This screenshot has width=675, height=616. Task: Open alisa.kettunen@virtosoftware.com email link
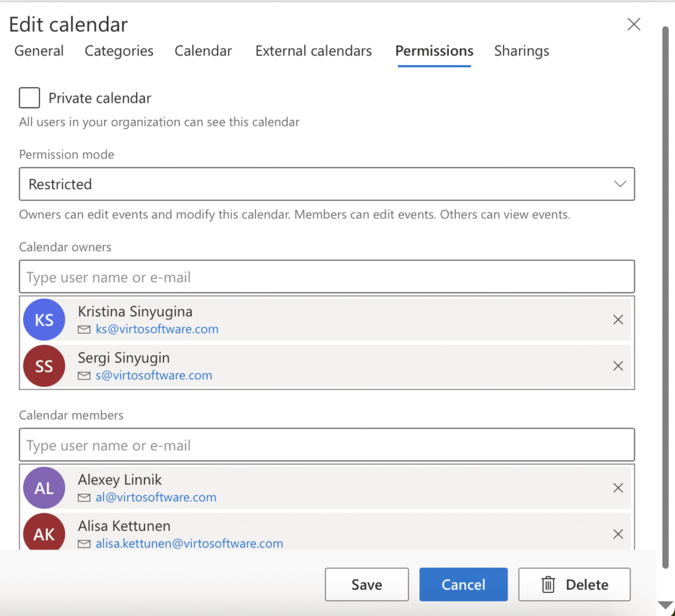pyautogui.click(x=189, y=544)
